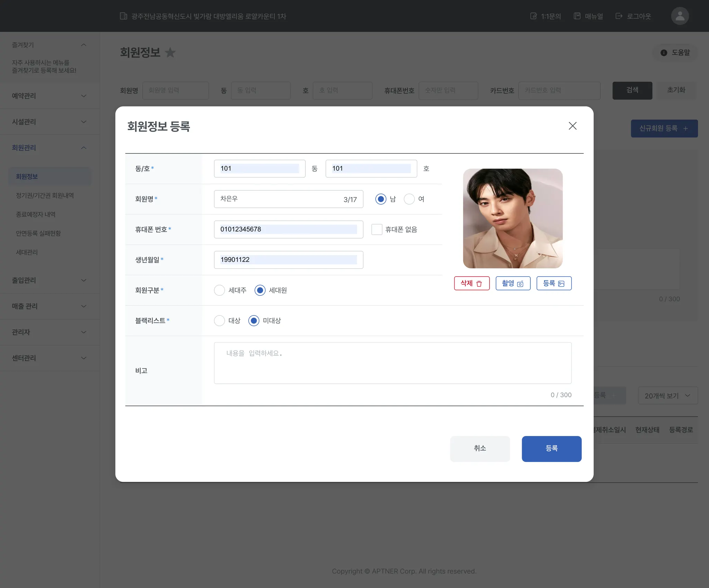The height and width of the screenshot is (588, 709).
Task: Open 정기권/기간권 회원내역 menu item
Action: (45, 195)
